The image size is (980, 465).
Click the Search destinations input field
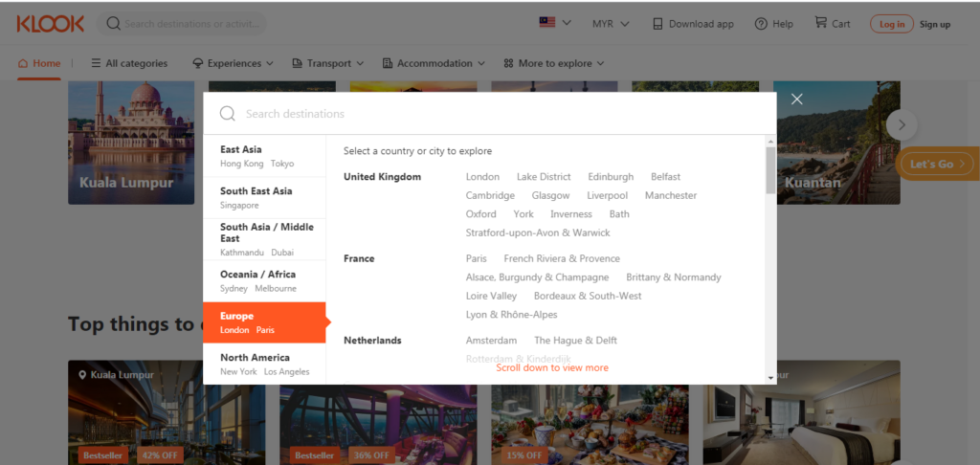point(490,114)
